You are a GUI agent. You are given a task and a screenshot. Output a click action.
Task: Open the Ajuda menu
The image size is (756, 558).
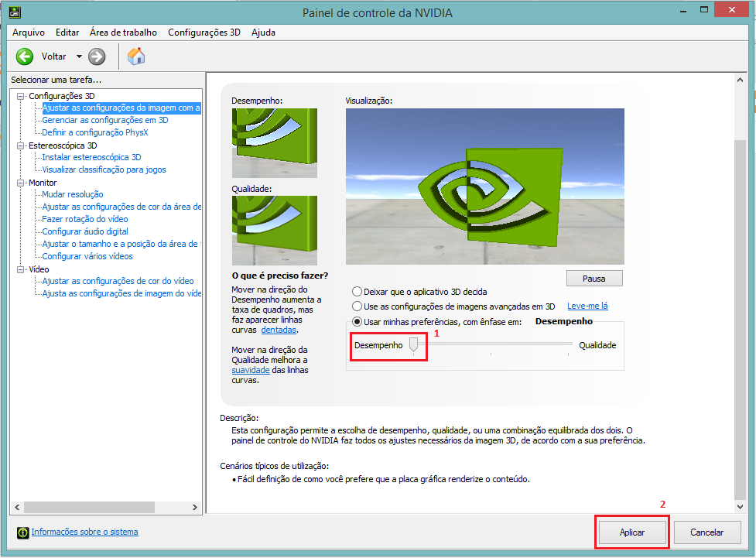(263, 33)
